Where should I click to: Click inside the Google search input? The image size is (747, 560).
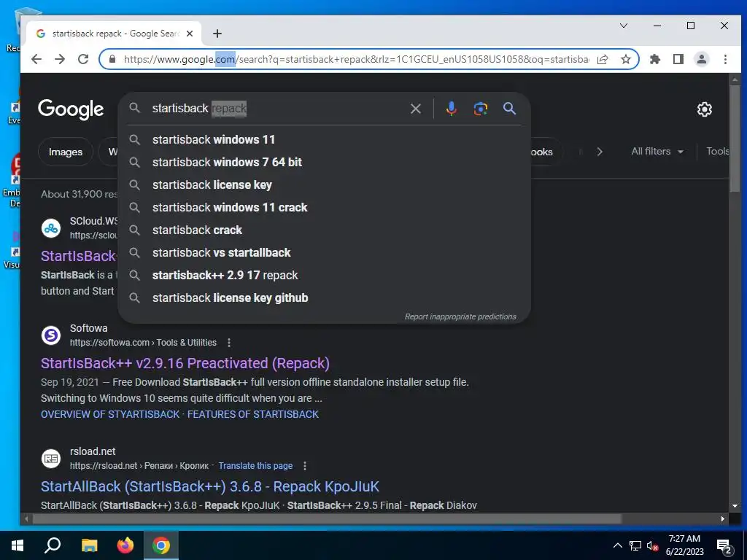[276, 109]
